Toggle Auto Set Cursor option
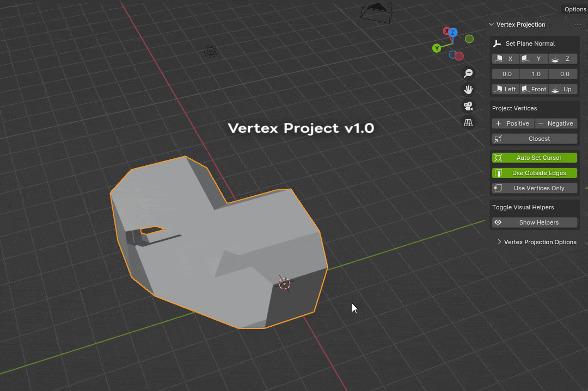588x391 pixels. tap(535, 158)
